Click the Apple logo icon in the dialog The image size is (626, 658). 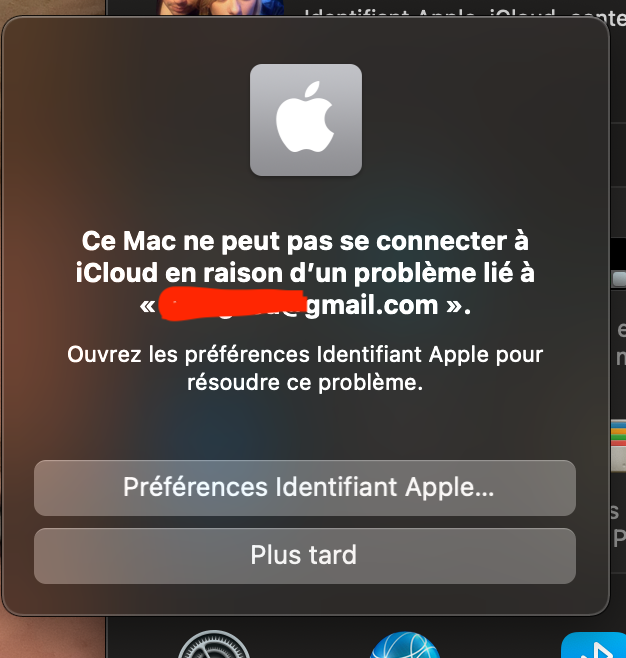(x=305, y=120)
